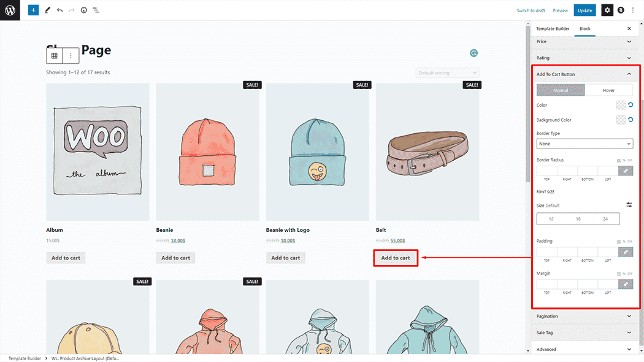Open the Background Color swatch
The height and width of the screenshot is (362, 644).
621,120
